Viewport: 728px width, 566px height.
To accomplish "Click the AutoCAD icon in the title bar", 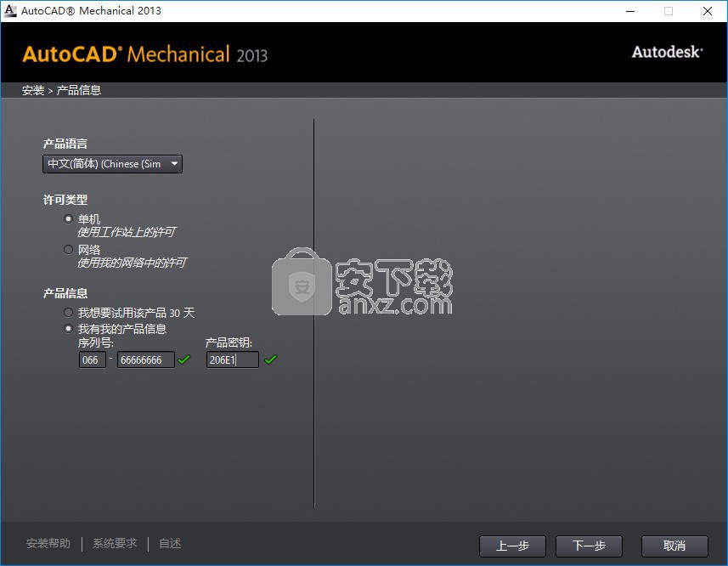I will (9, 10).
